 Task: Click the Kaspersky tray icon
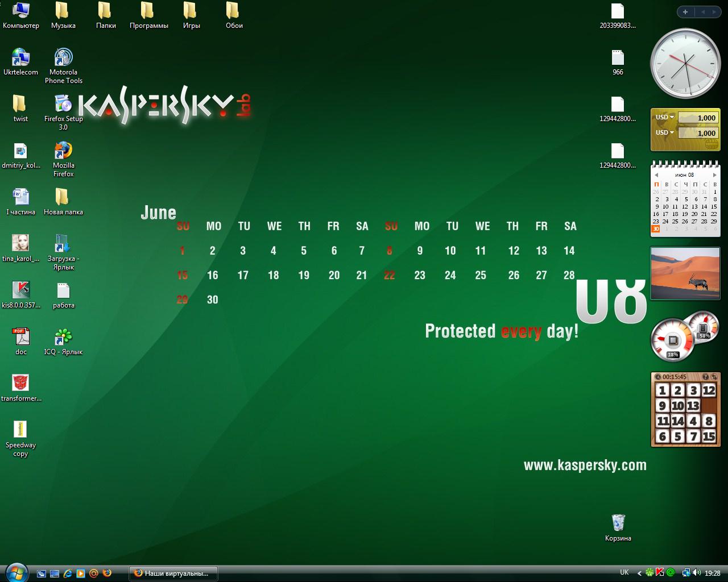[x=660, y=573]
